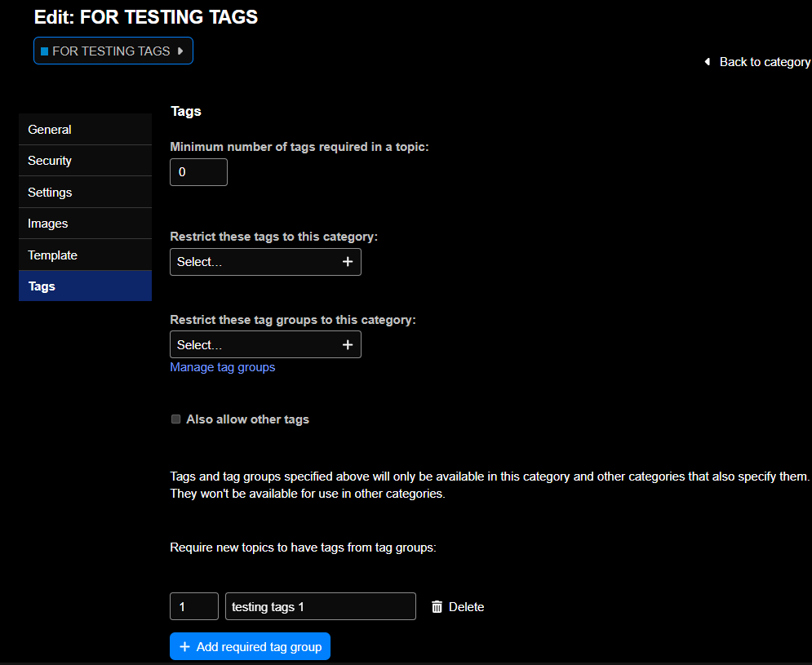Image resolution: width=812 pixels, height=665 pixels.
Task: Click plus icon in Restrict tag groups selector
Action: (348, 345)
